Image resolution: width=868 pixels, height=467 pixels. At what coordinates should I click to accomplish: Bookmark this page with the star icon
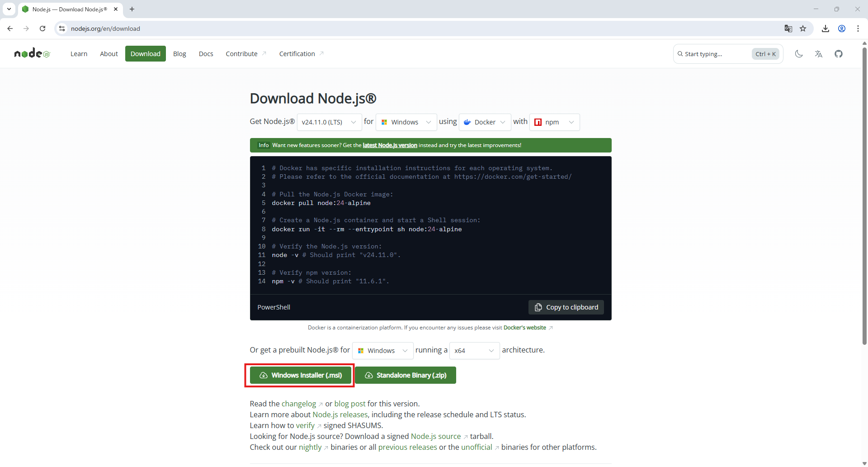[804, 28]
